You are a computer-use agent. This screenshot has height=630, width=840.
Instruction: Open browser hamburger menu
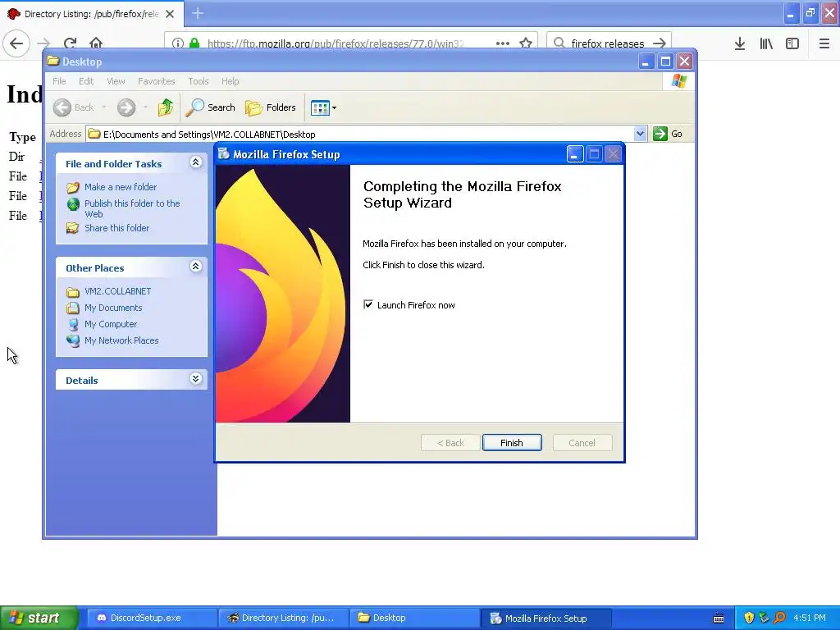point(824,43)
